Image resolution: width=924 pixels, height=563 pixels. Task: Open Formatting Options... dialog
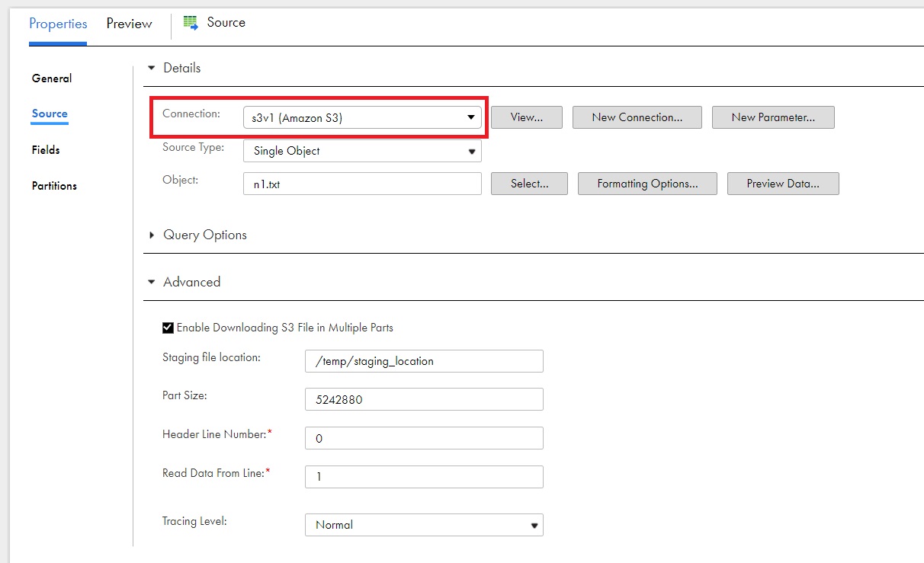pyautogui.click(x=647, y=184)
